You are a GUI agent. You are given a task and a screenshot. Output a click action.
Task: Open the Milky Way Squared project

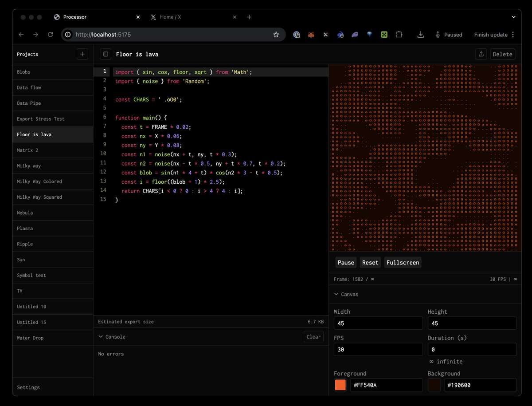coord(53,197)
